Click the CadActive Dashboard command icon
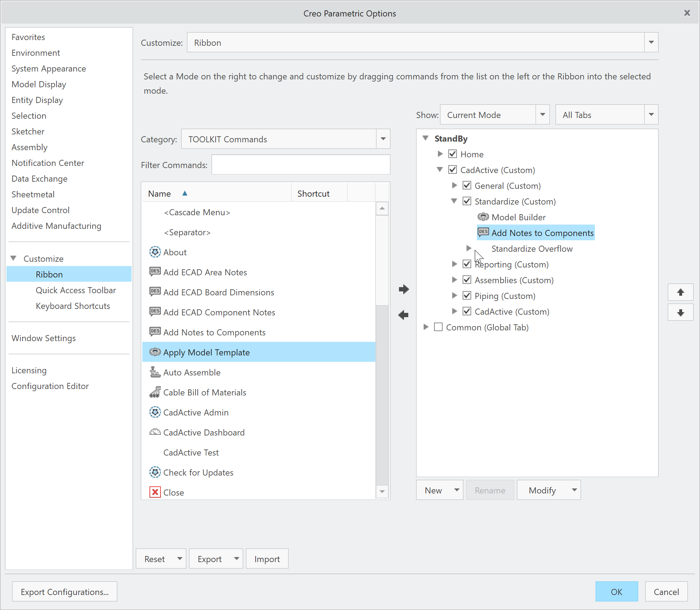 tap(155, 432)
